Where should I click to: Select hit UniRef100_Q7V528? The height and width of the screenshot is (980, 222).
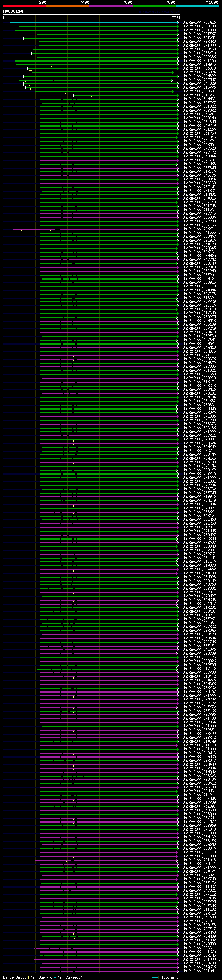click(199, 148)
